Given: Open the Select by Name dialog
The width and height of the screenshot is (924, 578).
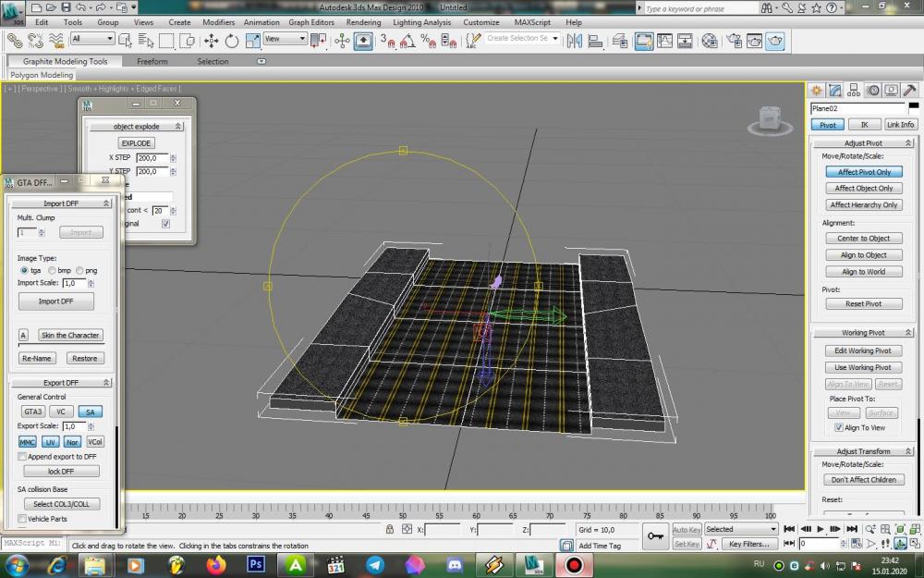Looking at the screenshot, I should tap(146, 41).
